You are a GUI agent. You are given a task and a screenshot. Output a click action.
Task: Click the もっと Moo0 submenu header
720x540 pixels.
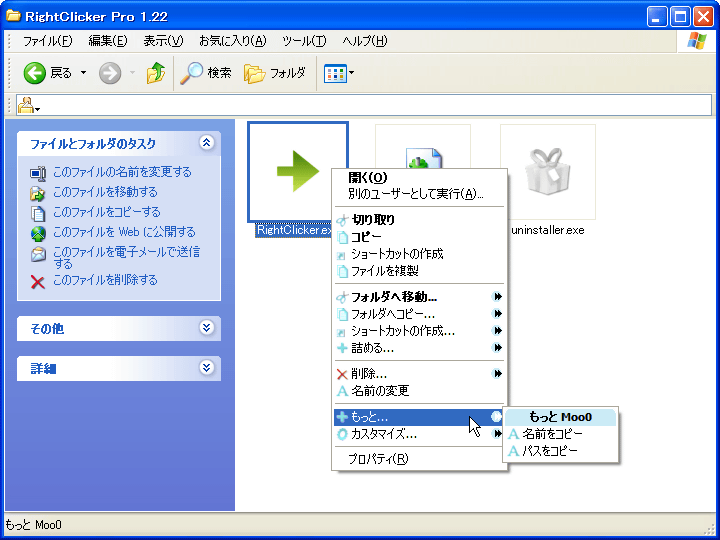click(560, 417)
